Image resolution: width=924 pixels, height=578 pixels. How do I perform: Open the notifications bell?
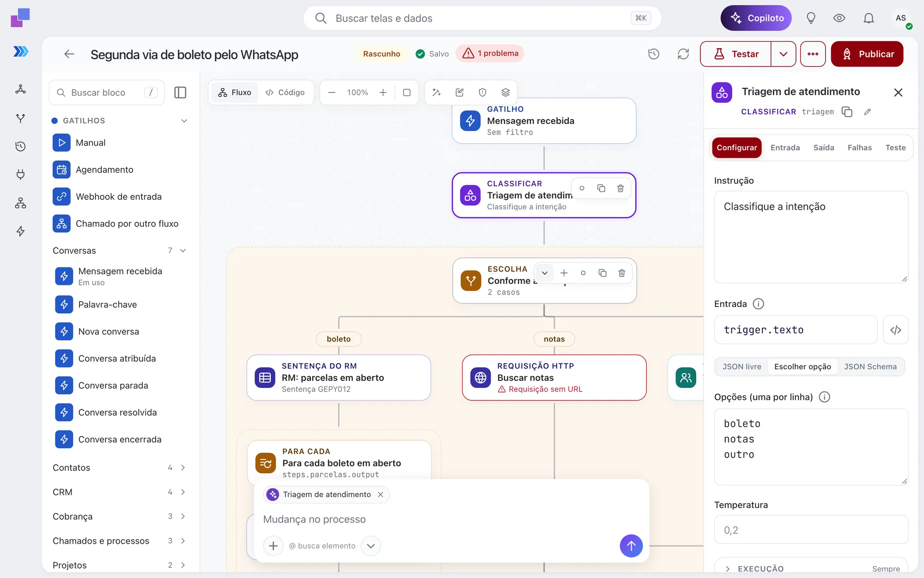point(869,18)
